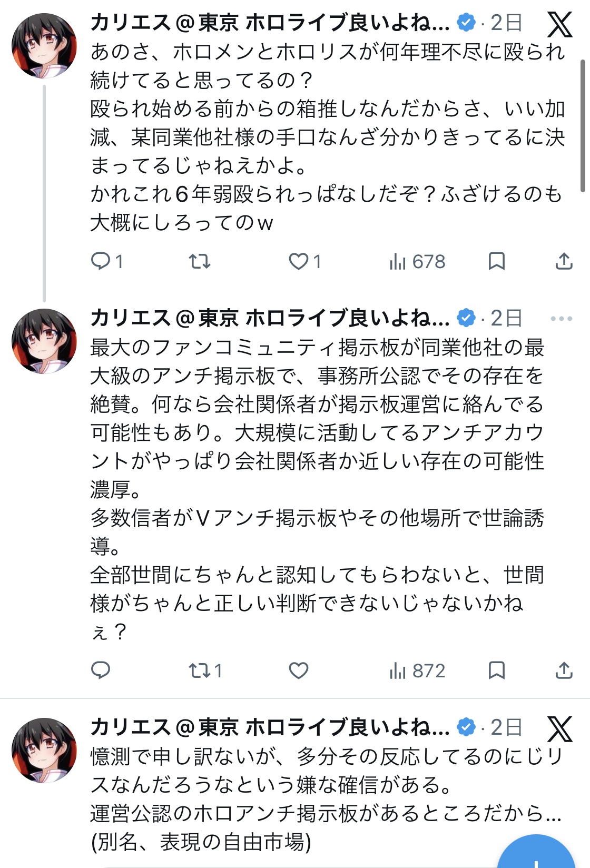This screenshot has height=868, width=590.
Task: Open the X logo on first tweet
Action: click(x=559, y=24)
